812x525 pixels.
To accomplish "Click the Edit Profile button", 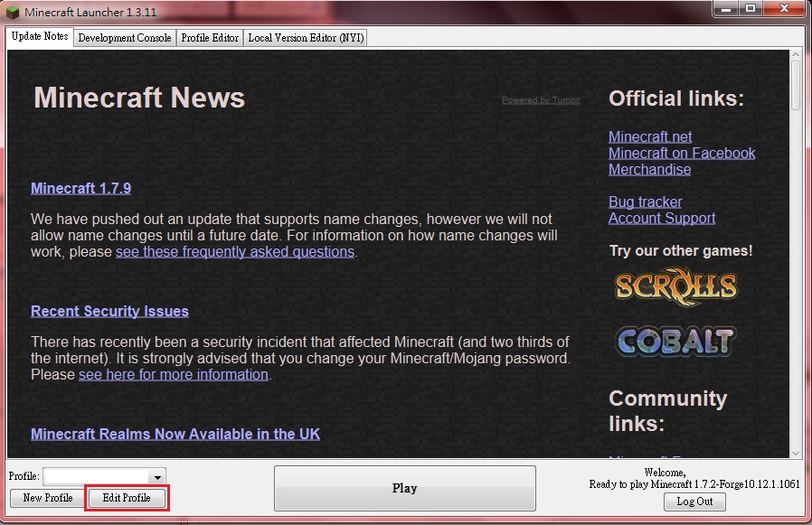I will (127, 498).
